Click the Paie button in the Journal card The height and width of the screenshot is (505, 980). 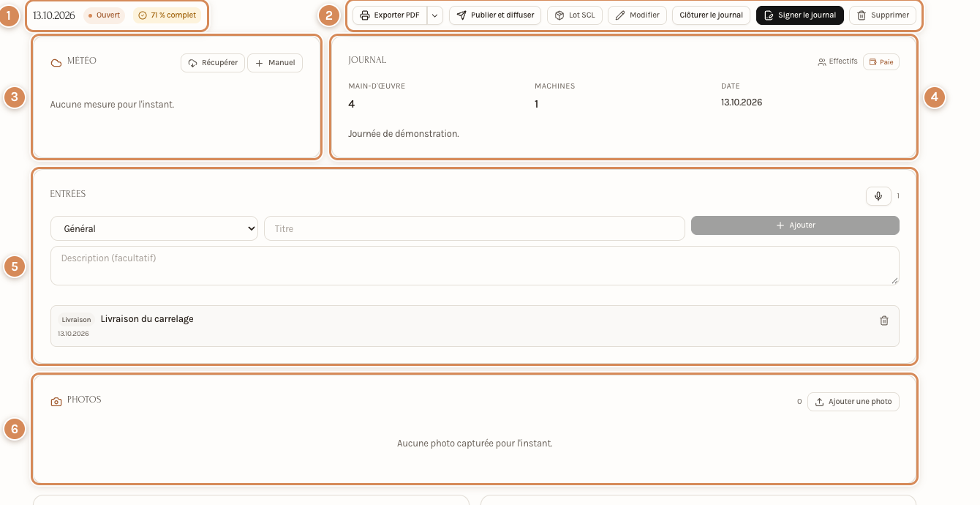click(x=881, y=62)
